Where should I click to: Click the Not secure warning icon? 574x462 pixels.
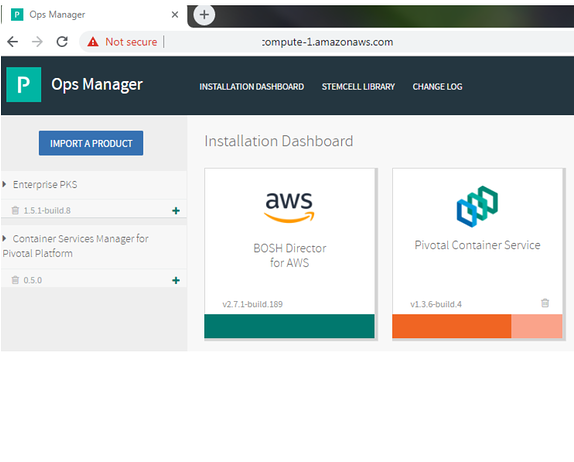click(x=93, y=42)
